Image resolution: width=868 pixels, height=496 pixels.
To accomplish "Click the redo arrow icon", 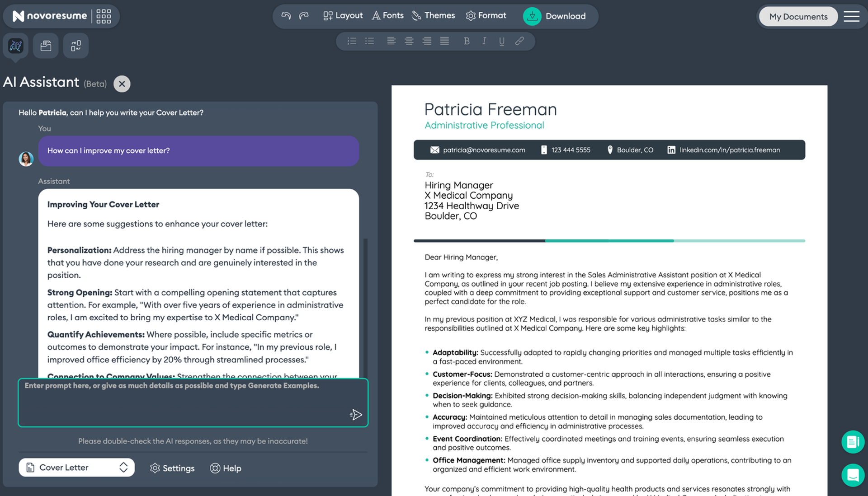I will pyautogui.click(x=304, y=16).
